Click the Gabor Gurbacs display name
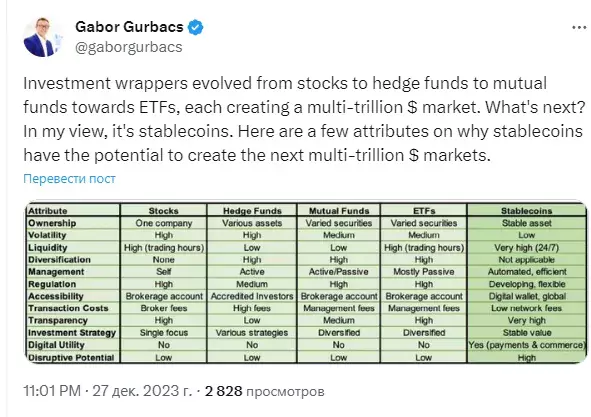Viewport: 591px width, 417px height. (129, 27)
